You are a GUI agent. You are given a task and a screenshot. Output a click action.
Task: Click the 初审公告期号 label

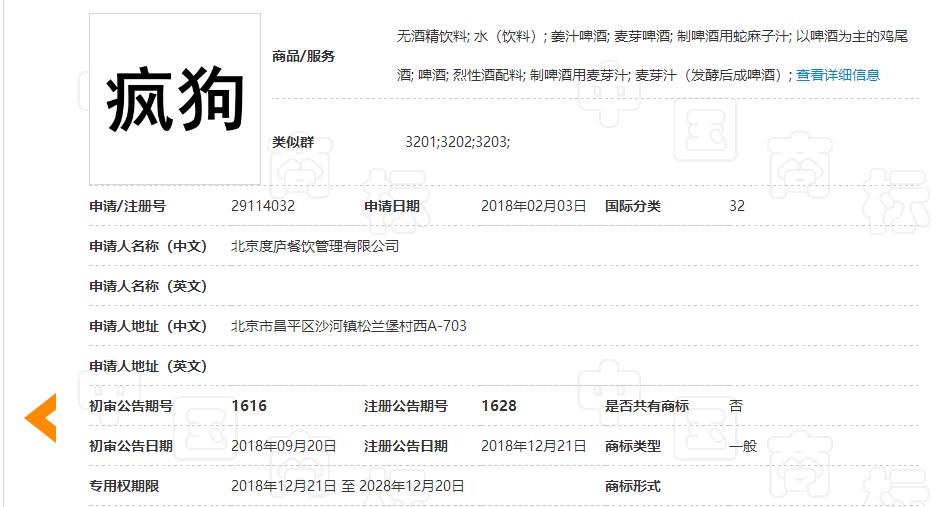131,406
